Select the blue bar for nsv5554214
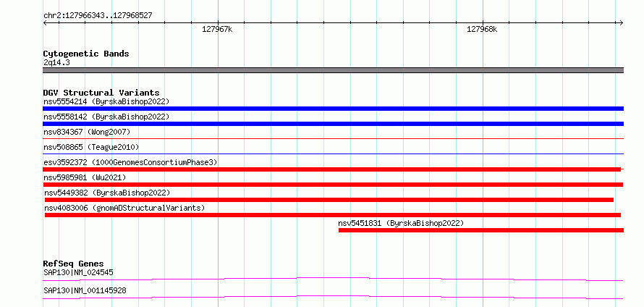Screen dimensions: 644x307 tap(333, 109)
